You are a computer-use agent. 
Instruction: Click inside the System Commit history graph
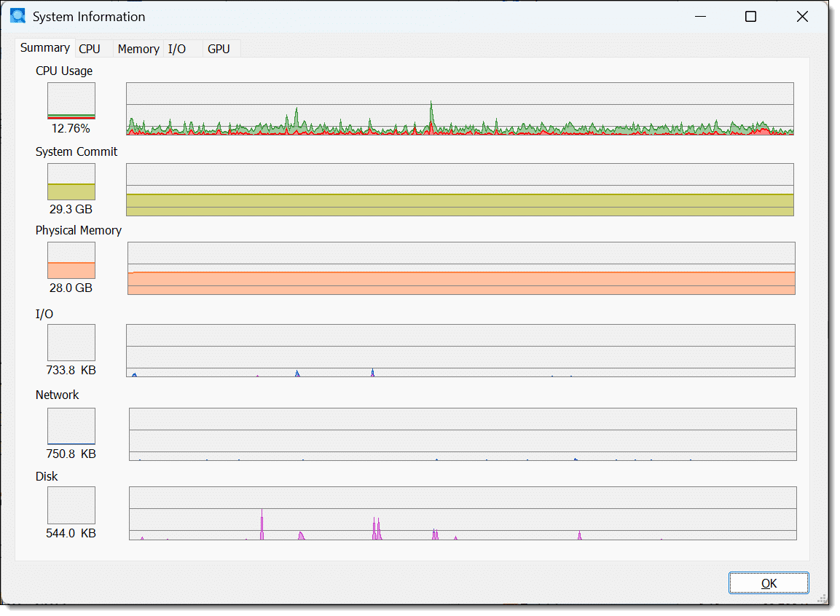(x=460, y=189)
